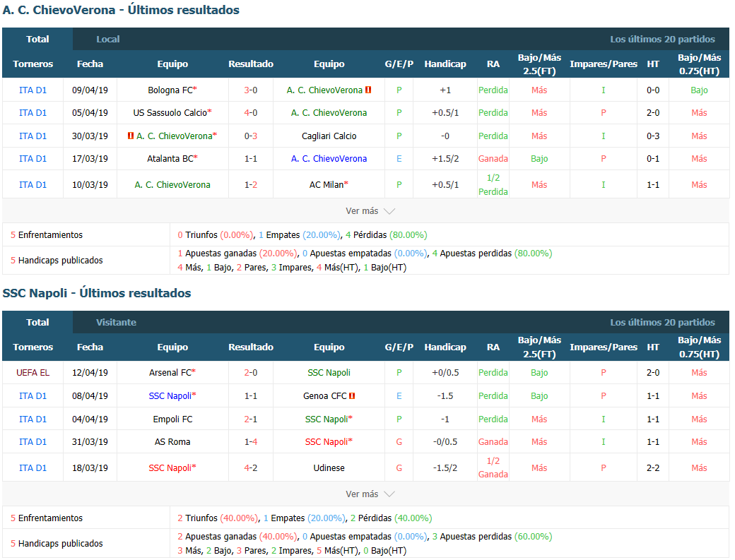The height and width of the screenshot is (560, 735).
Task: Open ITA D1 link for 09/04/19 match
Action: click(33, 90)
